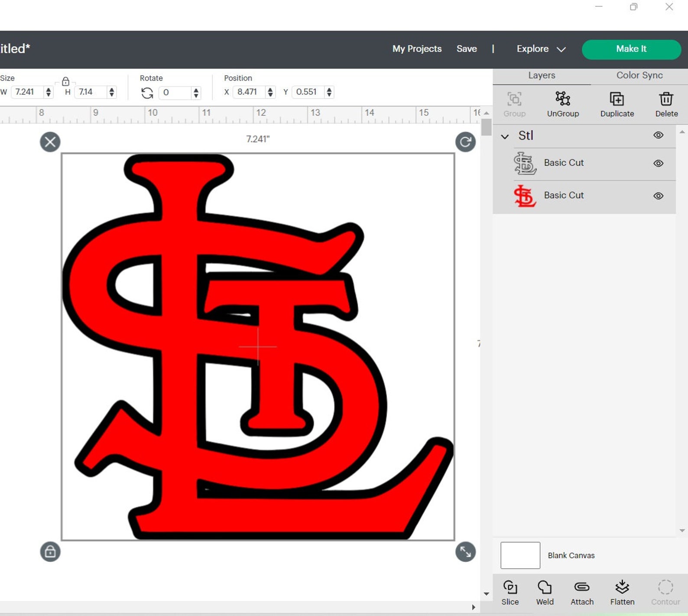Select the Blank Canvas swatch

[x=520, y=555]
